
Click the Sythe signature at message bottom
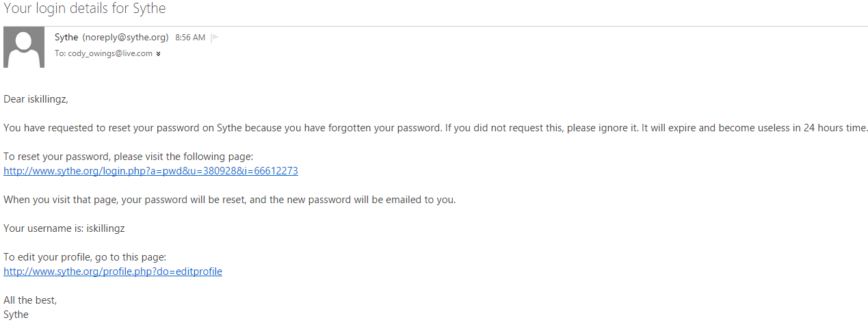tap(16, 315)
